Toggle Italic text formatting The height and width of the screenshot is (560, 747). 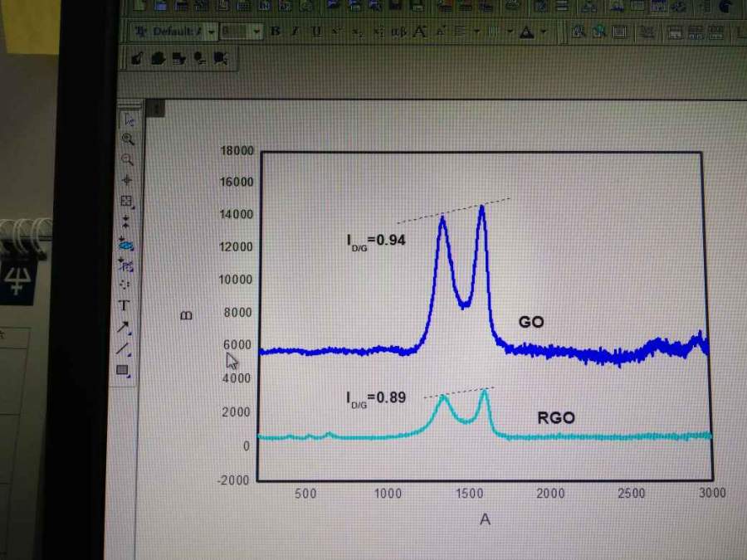[x=295, y=32]
